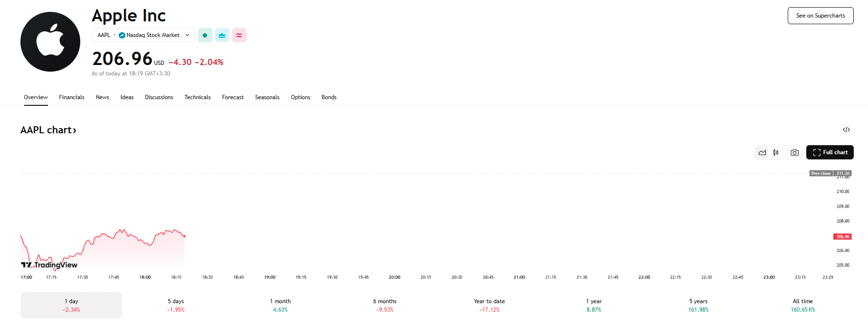Open the Financials tab
The image size is (868, 334).
click(72, 97)
